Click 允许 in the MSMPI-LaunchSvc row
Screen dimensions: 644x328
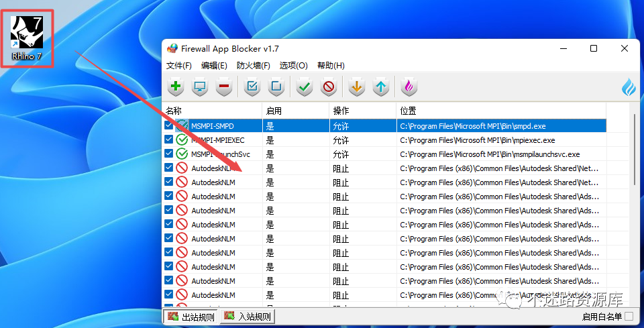341,154
